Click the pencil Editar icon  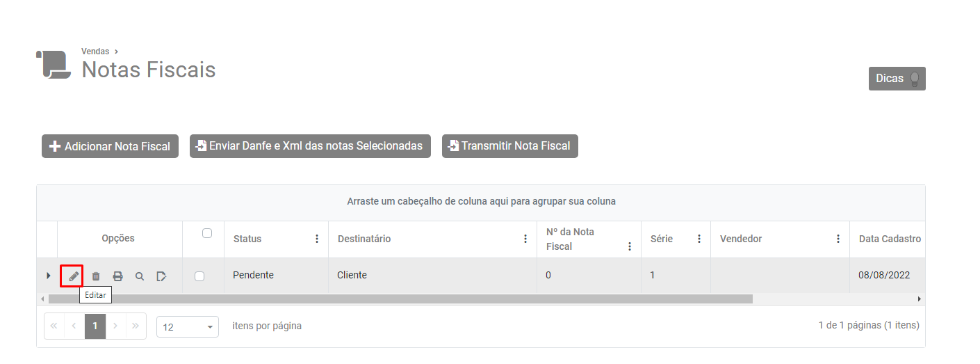pos(72,276)
